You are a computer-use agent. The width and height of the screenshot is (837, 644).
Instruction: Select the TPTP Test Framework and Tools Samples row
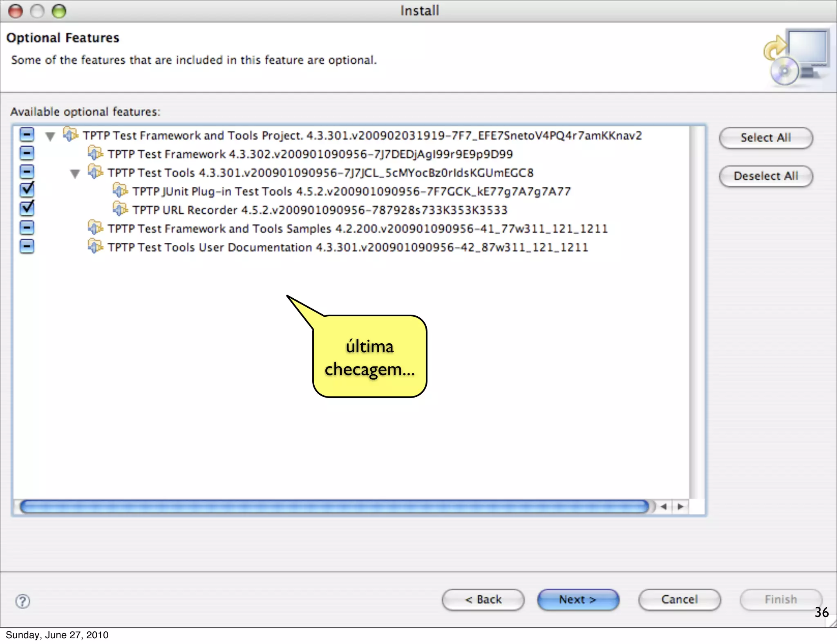(357, 228)
